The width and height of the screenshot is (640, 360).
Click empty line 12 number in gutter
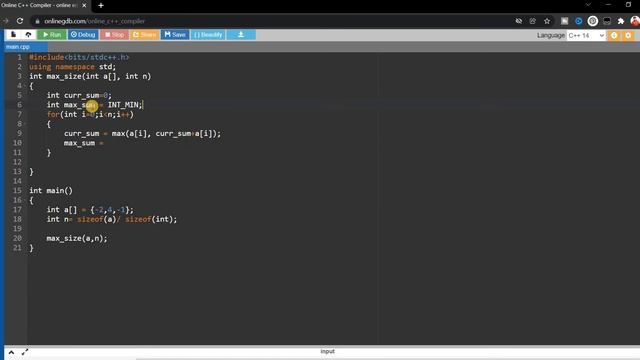pos(17,162)
